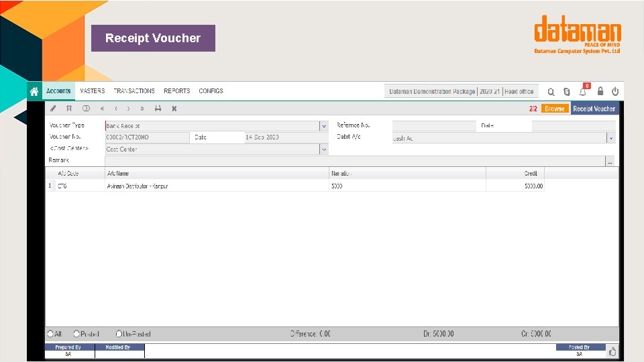Image resolution: width=644 pixels, height=362 pixels.
Task: Click the Cost Center field
Action: 213,149
